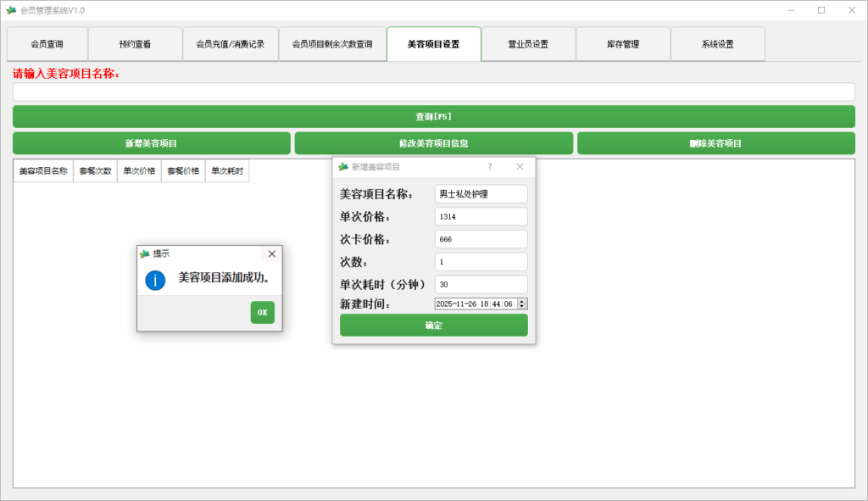868x501 pixels.
Task: Click the 删除美容项目 button
Action: click(x=715, y=142)
